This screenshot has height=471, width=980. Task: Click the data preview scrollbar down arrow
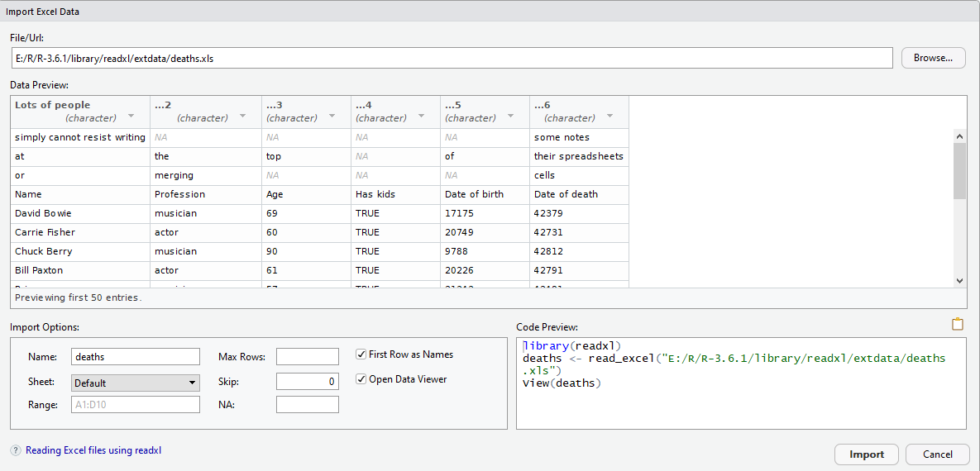click(959, 281)
